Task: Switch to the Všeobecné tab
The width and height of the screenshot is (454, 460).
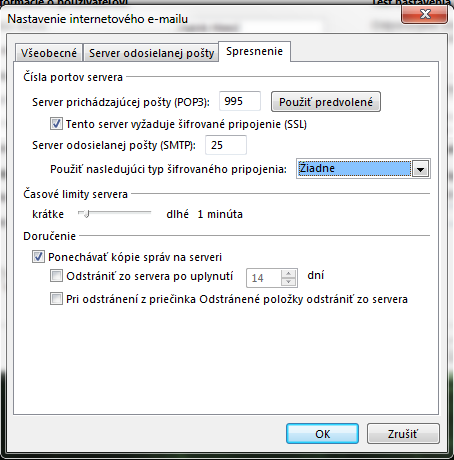Action: (x=49, y=53)
